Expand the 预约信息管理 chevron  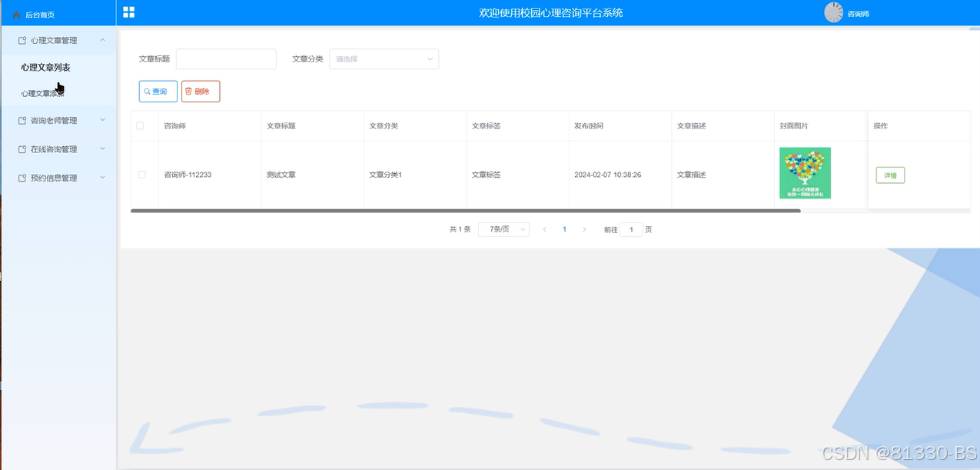pos(103,177)
